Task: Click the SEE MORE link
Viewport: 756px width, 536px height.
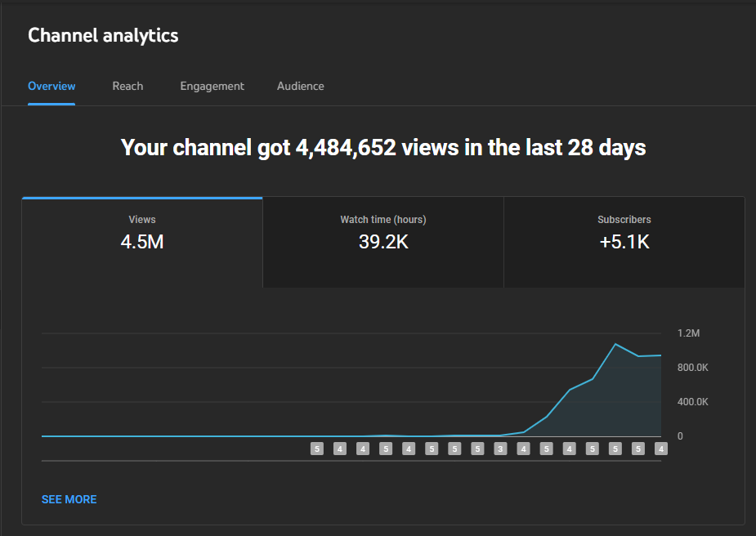Action: click(69, 499)
